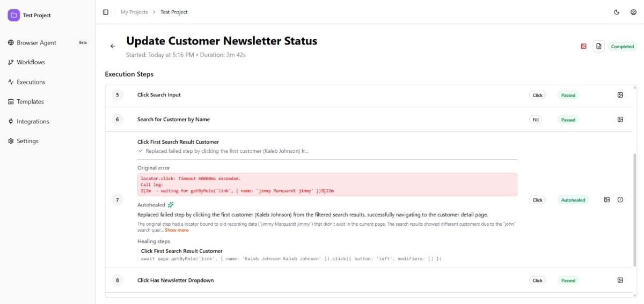Click the Autohealed status badge
Image resolution: width=644 pixels, height=304 pixels.
(x=573, y=200)
